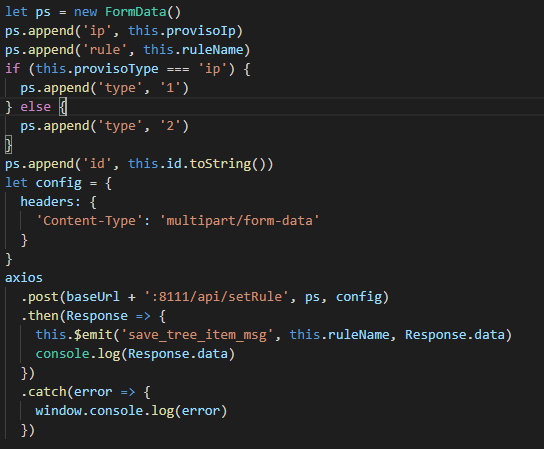This screenshot has height=449, width=544.
Task: Click the 'multipart/form-data' string value
Action: click(239, 221)
